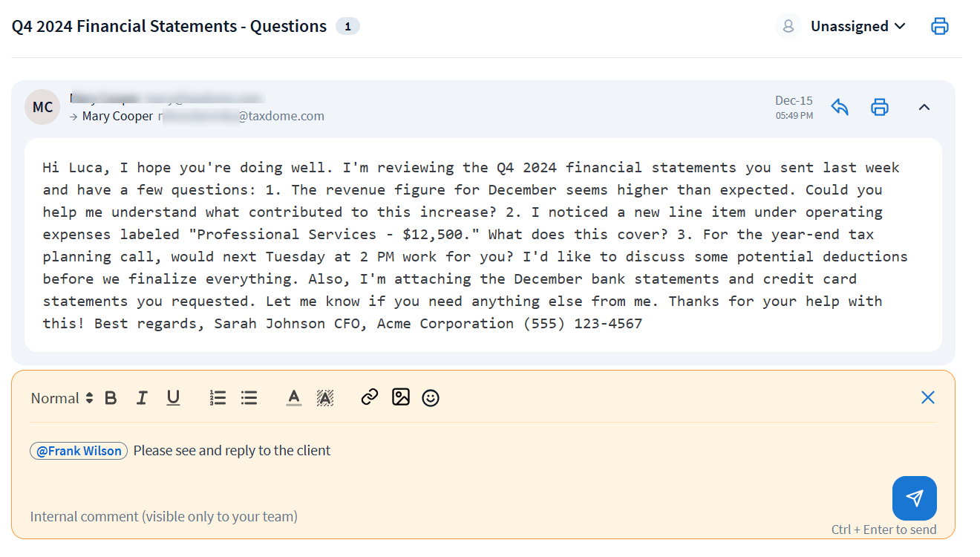Collapse the Mary Cooper message
This screenshot has width=980, height=557.
[924, 107]
